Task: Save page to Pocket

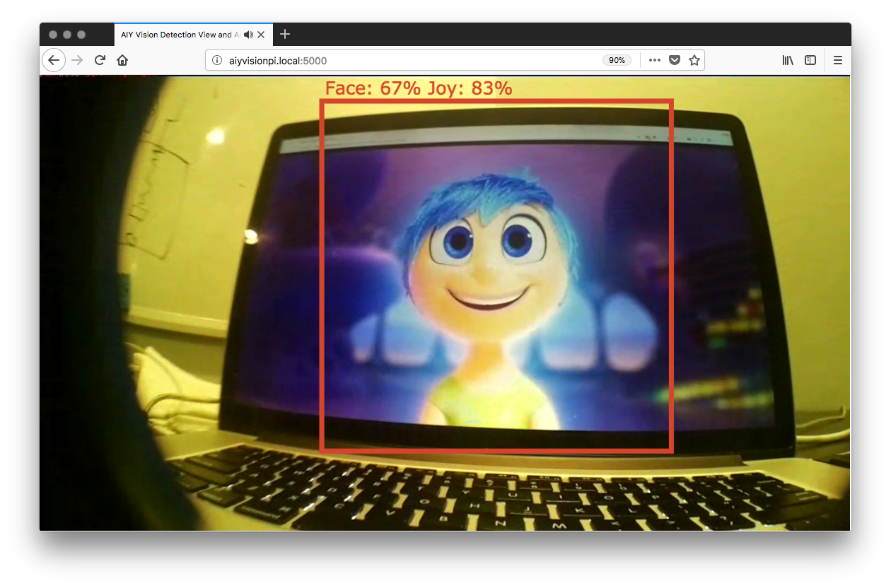Action: (x=675, y=60)
